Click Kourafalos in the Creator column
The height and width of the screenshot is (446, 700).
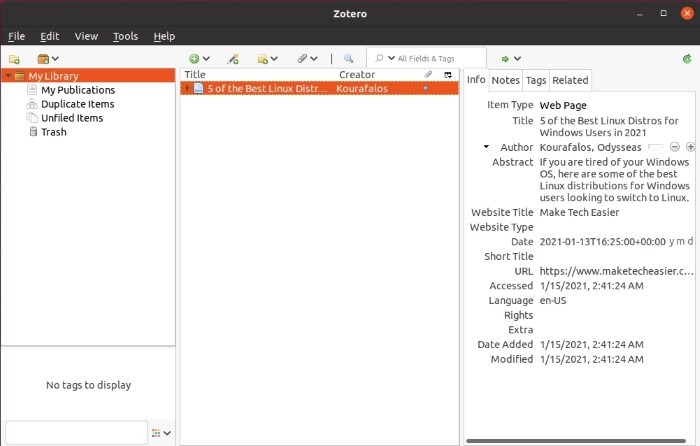(x=362, y=88)
